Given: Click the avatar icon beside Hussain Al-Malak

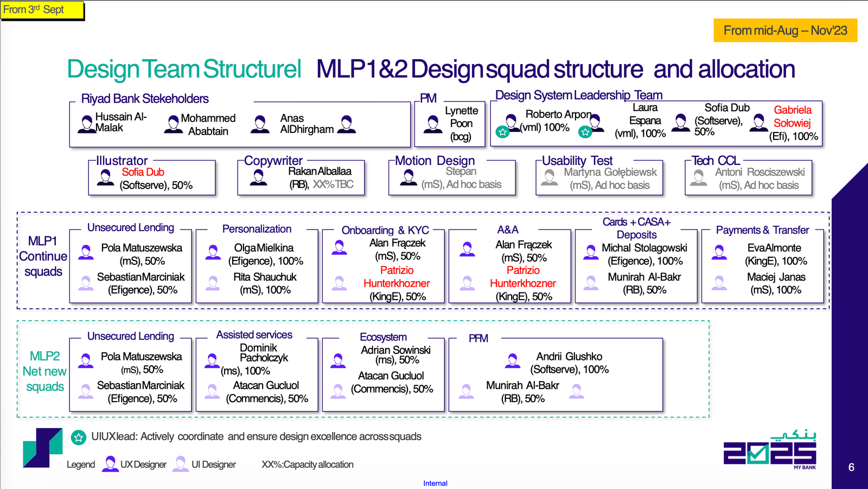Looking at the screenshot, I should [x=86, y=124].
